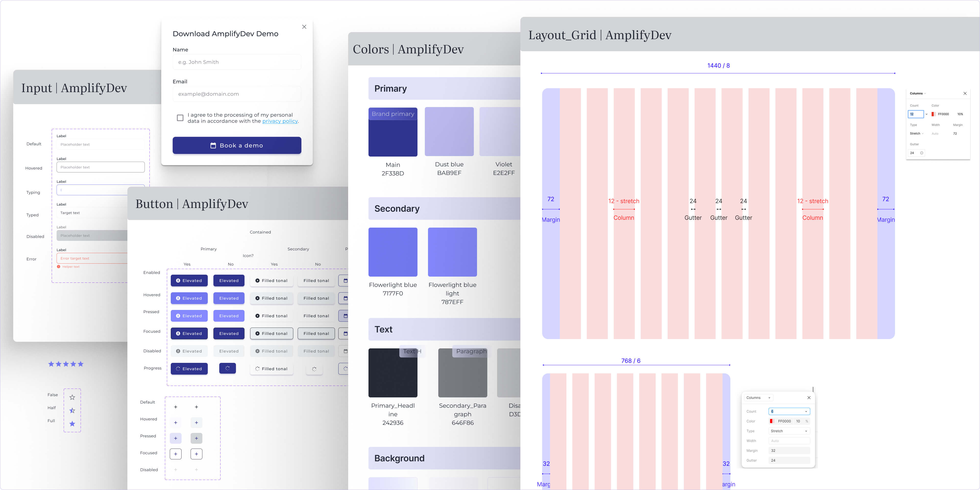This screenshot has height=490, width=980.
Task: Click red FF0000 color chip in lower Columns panel
Action: point(772,421)
